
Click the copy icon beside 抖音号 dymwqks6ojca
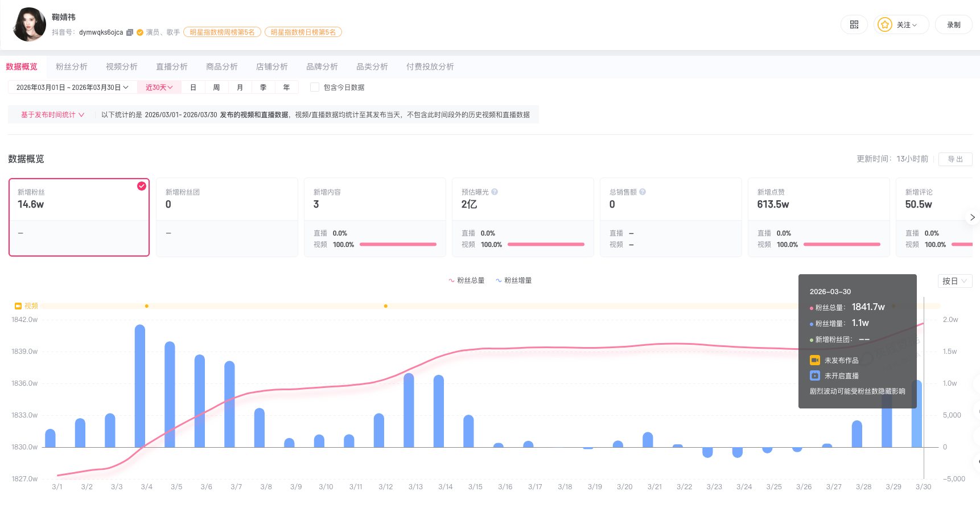click(129, 32)
